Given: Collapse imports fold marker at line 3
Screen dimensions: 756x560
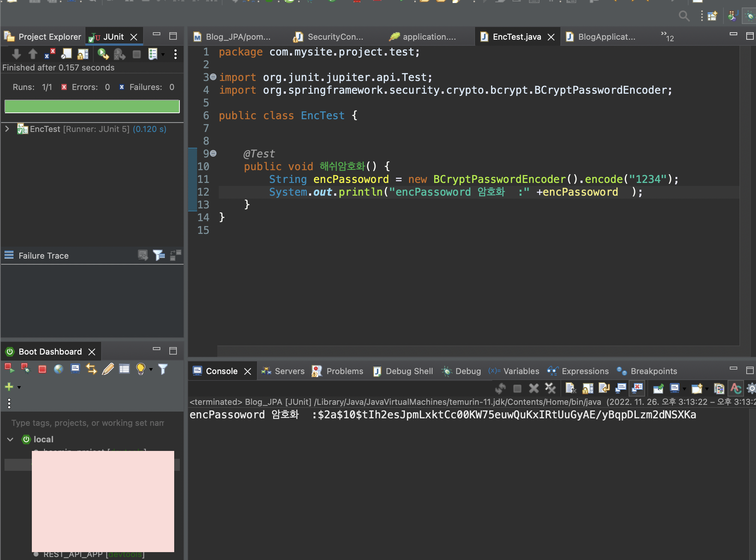Looking at the screenshot, I should coord(213,77).
